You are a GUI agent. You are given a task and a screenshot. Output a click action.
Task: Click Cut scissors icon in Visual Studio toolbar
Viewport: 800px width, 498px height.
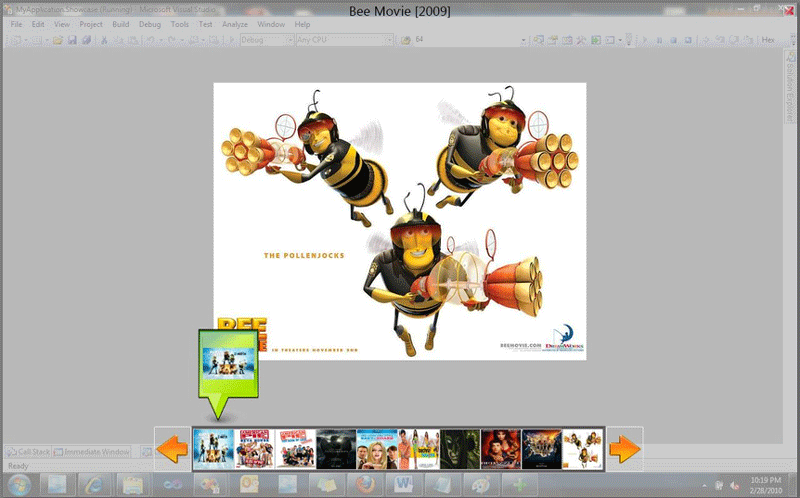click(104, 40)
